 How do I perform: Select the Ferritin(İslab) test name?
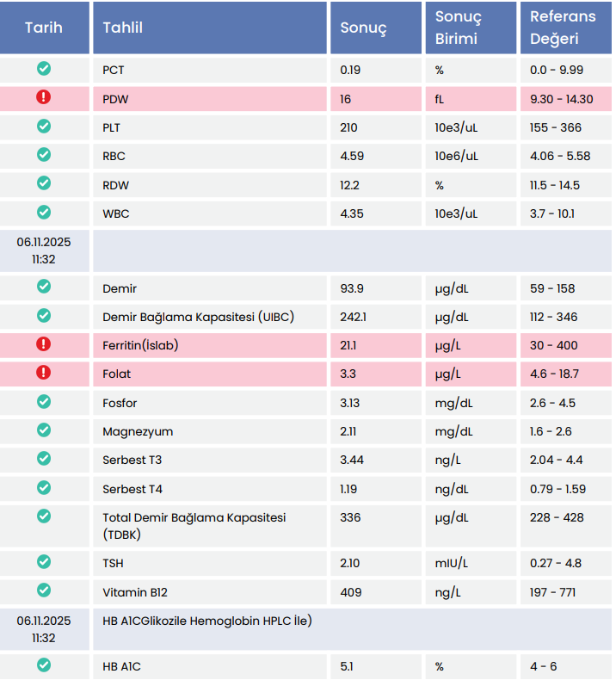coord(141,345)
